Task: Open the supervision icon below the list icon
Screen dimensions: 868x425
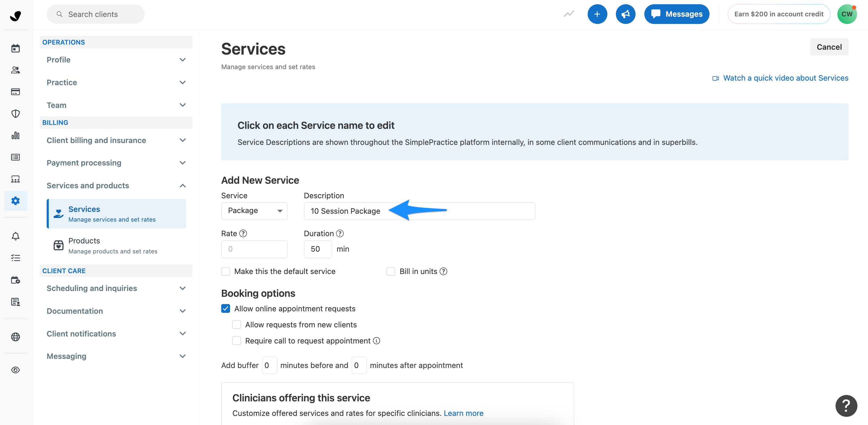Action: pos(15,179)
